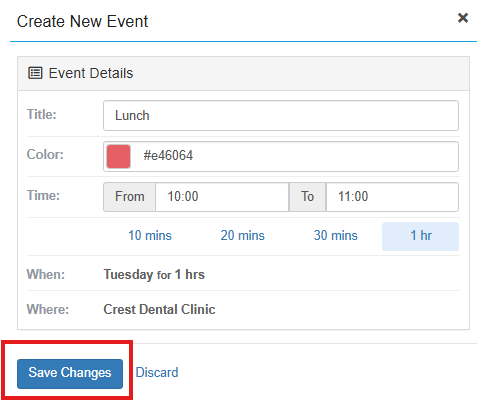Click the Event Details list icon
The image size is (477, 404).
pyautogui.click(x=35, y=73)
